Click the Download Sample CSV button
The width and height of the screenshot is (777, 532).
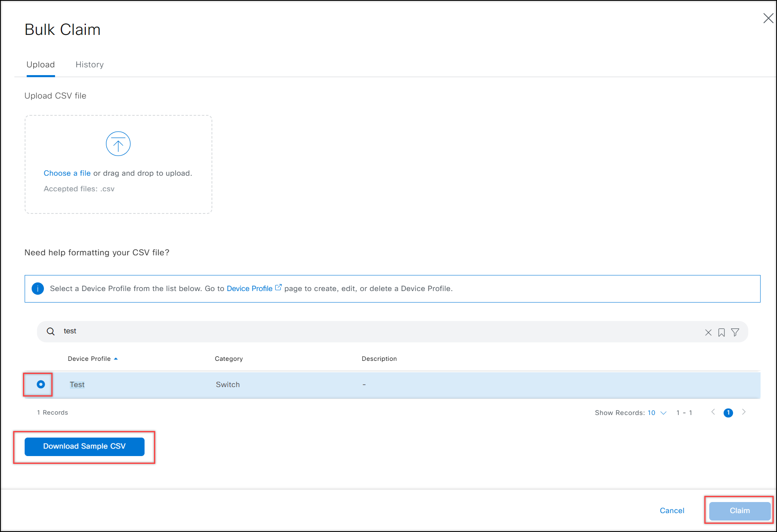click(84, 446)
